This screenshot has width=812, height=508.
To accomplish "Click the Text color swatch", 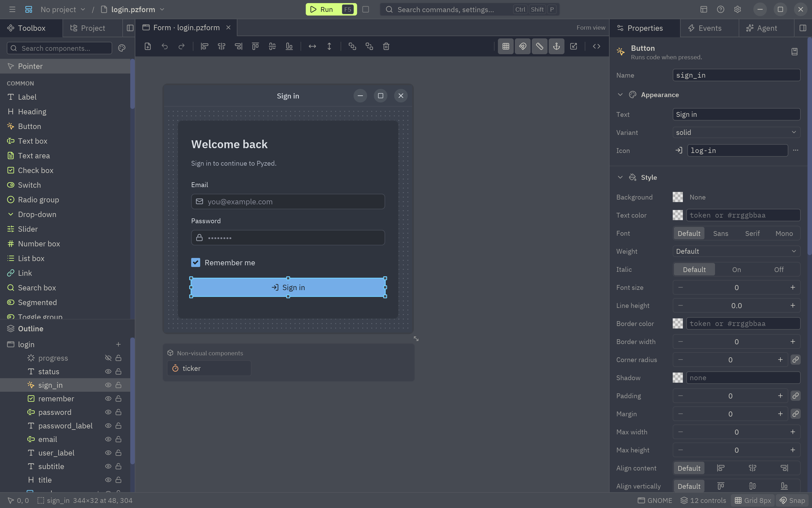I will click(x=678, y=215).
